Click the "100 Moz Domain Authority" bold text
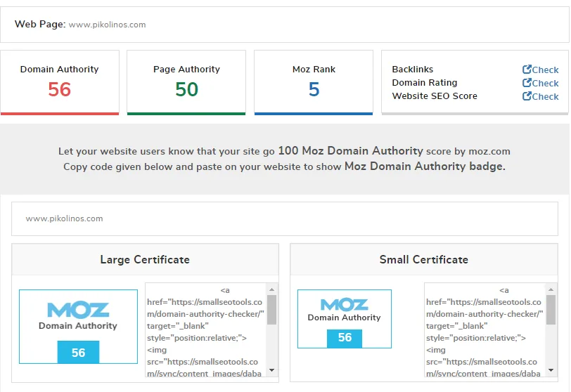The image size is (571, 392). pos(351,150)
